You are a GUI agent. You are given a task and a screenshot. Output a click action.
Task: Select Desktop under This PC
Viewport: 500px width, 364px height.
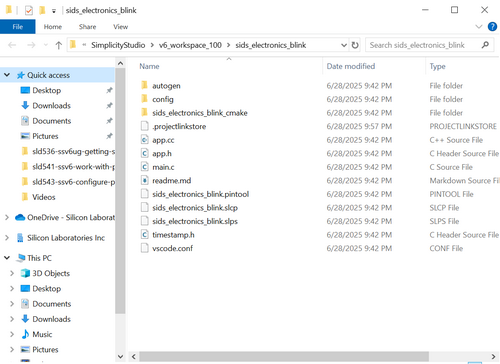point(41,289)
